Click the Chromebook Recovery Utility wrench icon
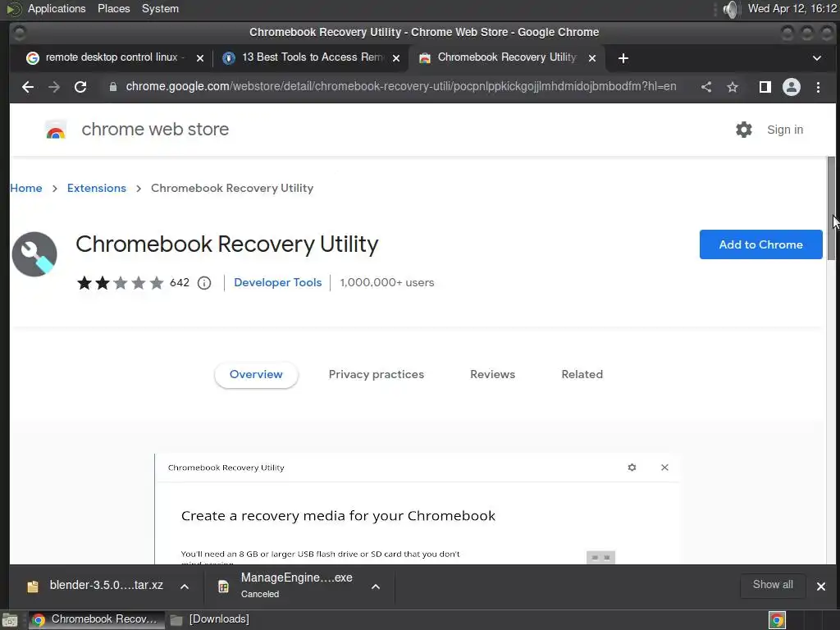The image size is (840, 630). tap(34, 254)
